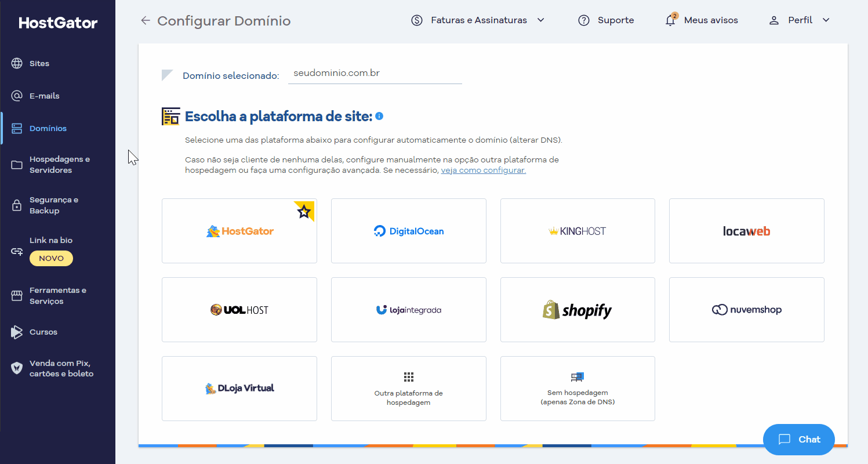Select the KingHost platform card
This screenshot has width=868, height=464.
click(578, 231)
